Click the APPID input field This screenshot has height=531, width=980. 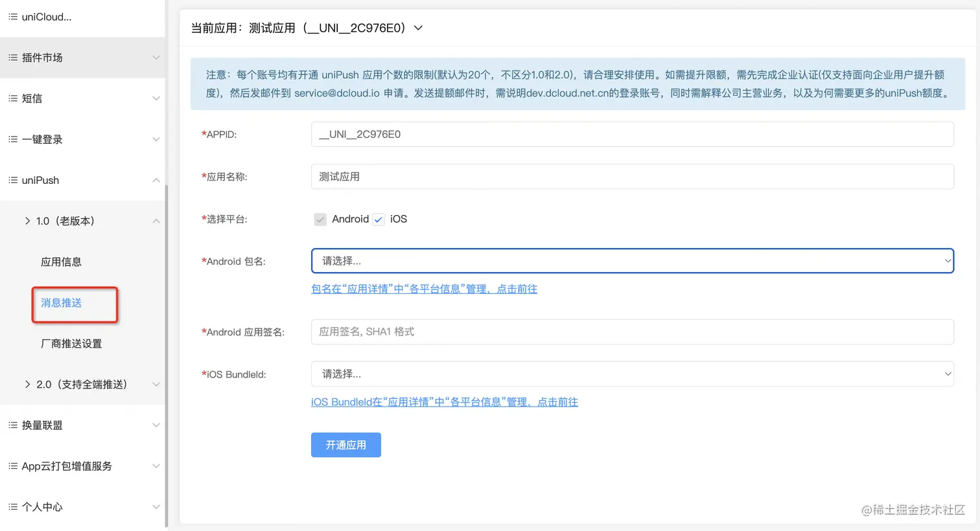(x=633, y=134)
